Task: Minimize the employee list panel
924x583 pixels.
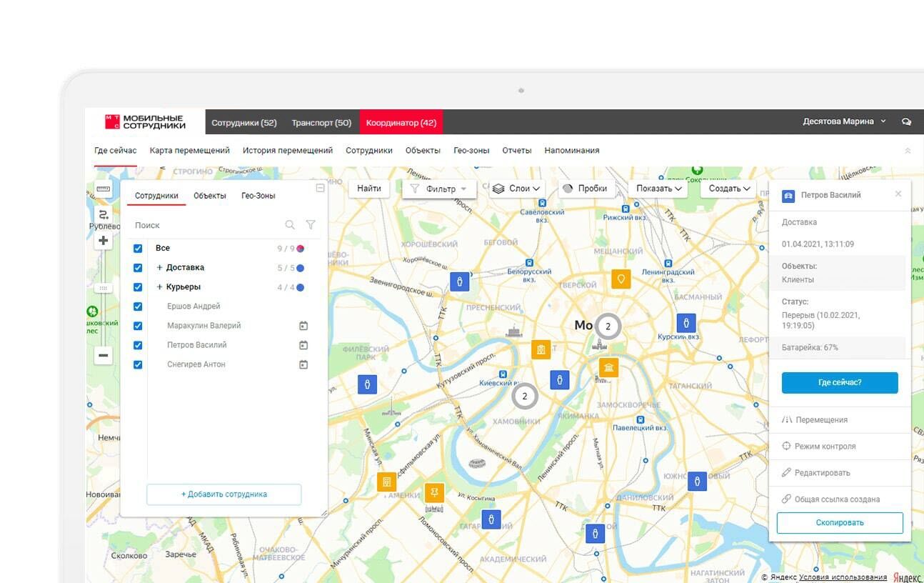Action: point(320,188)
